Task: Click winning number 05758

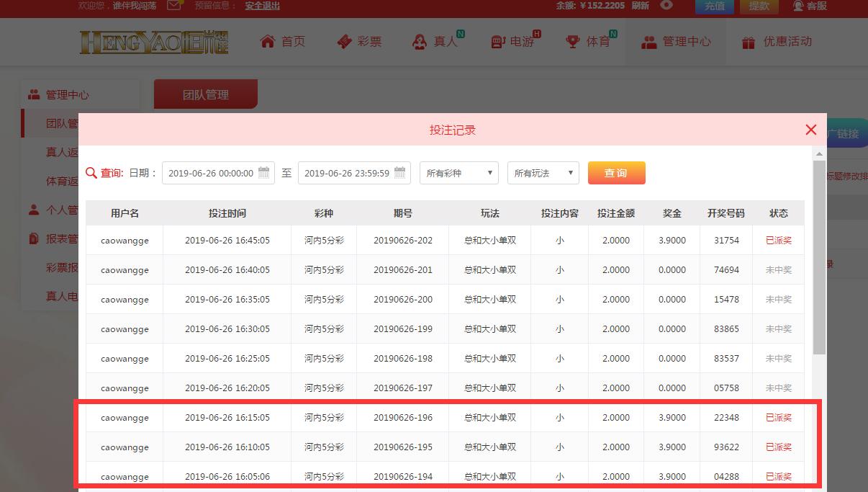Action: point(726,388)
